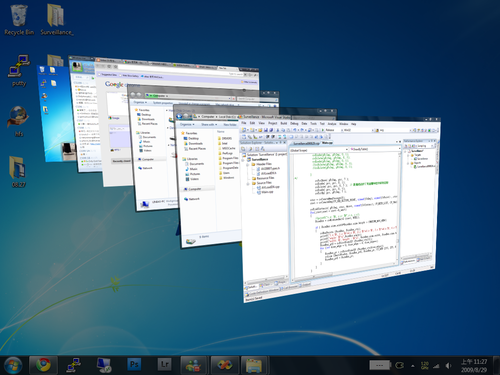
Task: Click System properties in the Computer Explorer window
Action: tap(163, 103)
